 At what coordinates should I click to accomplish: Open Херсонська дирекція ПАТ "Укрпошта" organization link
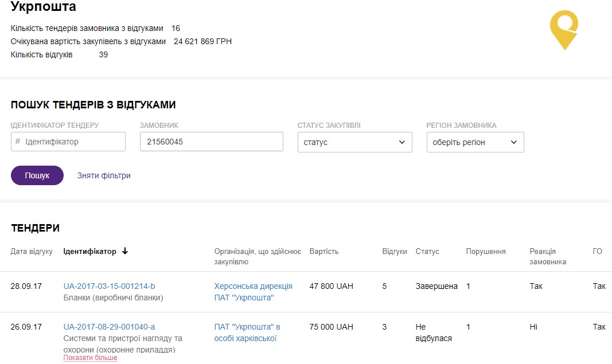(254, 292)
